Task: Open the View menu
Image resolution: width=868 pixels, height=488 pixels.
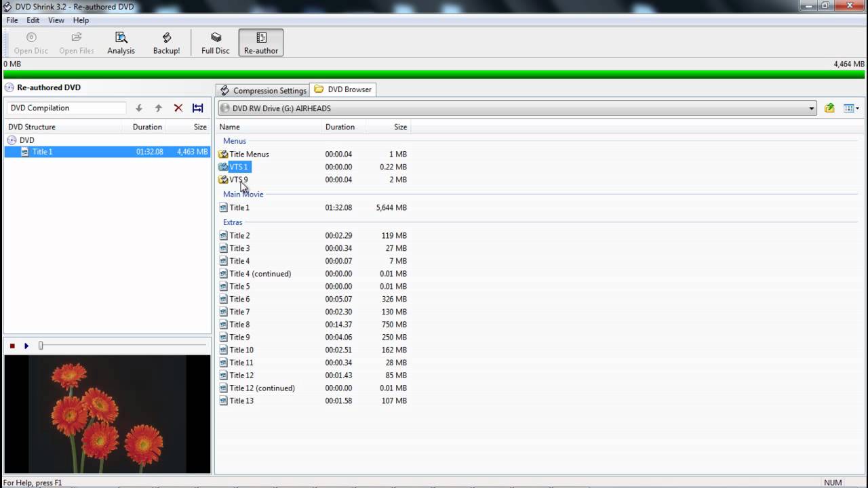Action: [x=56, y=20]
